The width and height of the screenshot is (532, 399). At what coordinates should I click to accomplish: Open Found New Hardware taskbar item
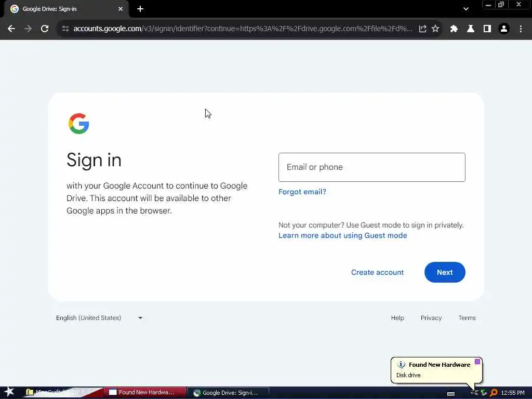pos(145,393)
